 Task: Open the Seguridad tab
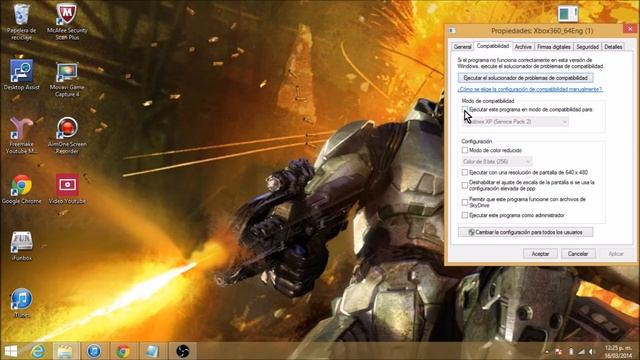[x=587, y=47]
